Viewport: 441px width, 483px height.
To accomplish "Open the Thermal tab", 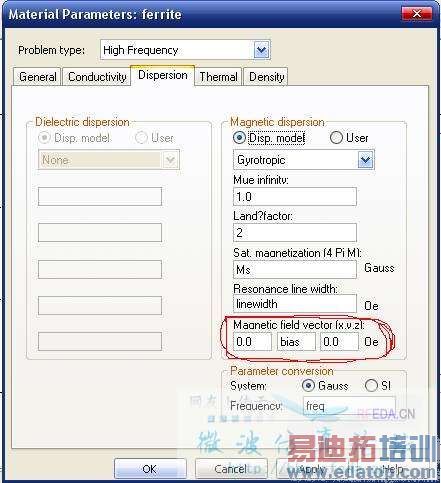I will (218, 77).
